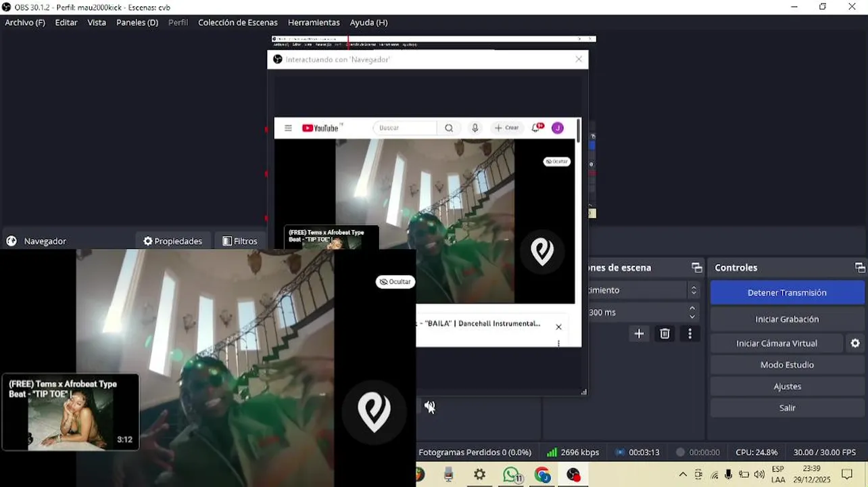The image size is (868, 487).
Task: Open the microphone app on the taskbar
Action: coord(448,475)
